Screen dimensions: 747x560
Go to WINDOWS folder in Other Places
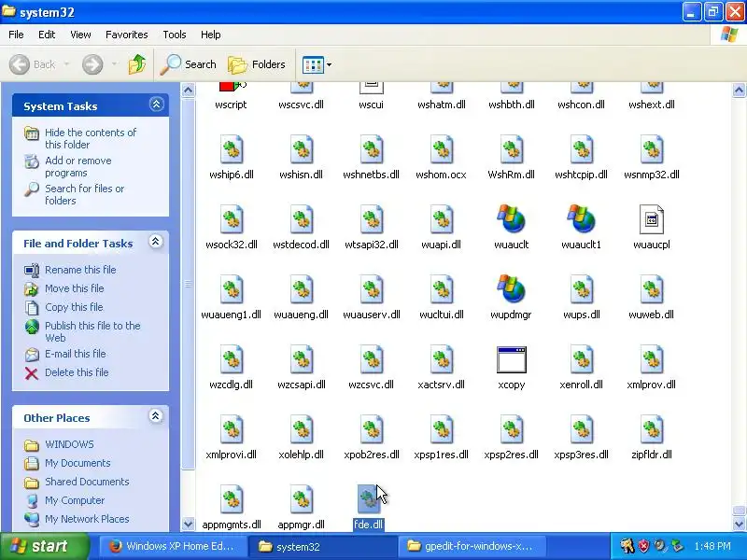69,444
